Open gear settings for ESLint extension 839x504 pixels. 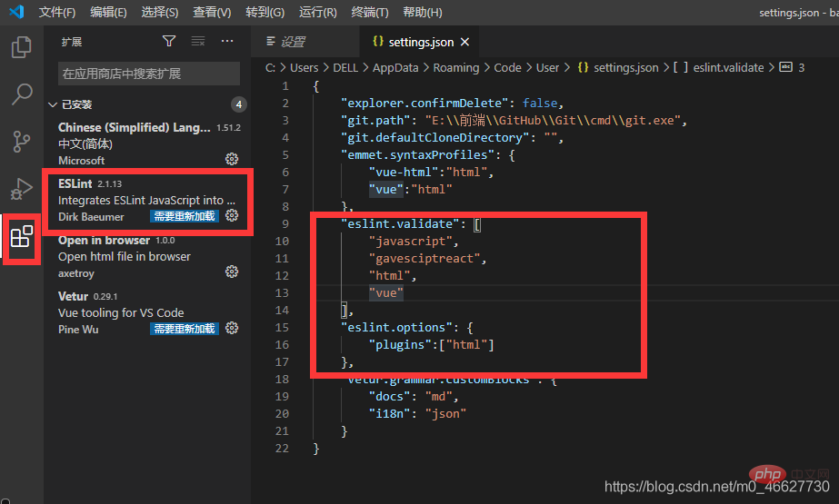click(x=232, y=215)
